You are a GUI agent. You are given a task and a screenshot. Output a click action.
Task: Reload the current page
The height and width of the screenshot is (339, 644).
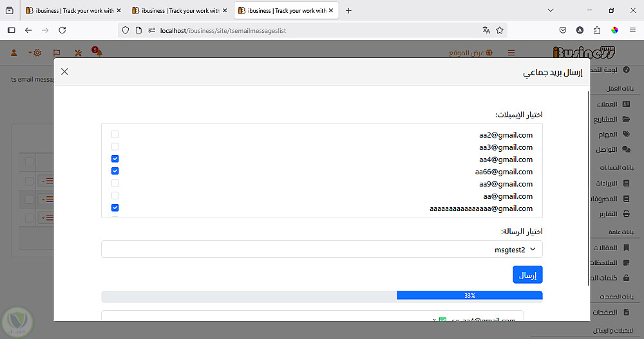coord(62,30)
